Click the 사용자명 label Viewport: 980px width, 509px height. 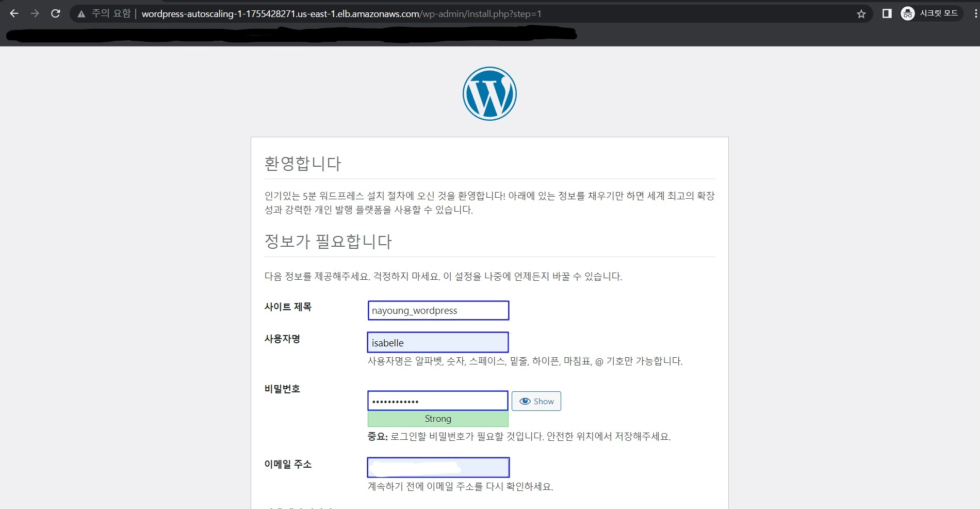click(x=282, y=339)
